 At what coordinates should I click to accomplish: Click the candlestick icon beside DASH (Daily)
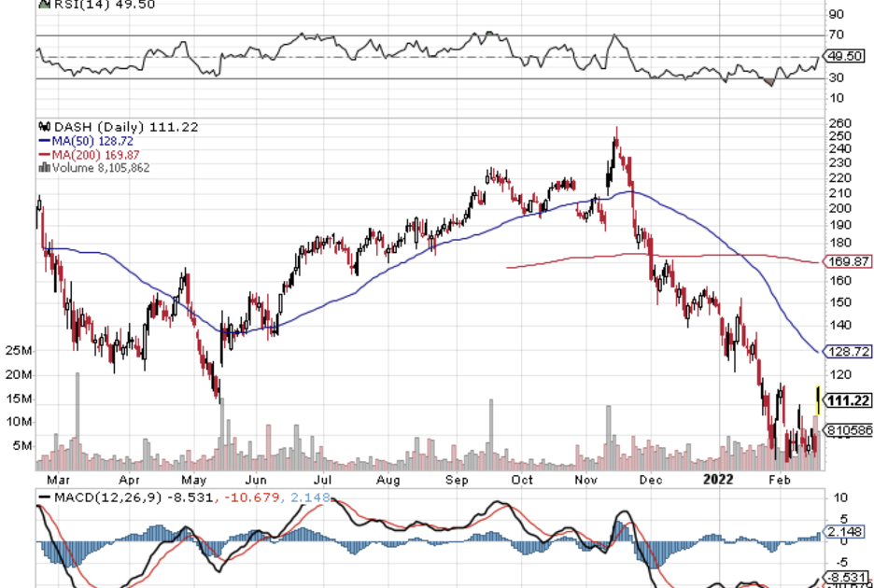(x=45, y=127)
